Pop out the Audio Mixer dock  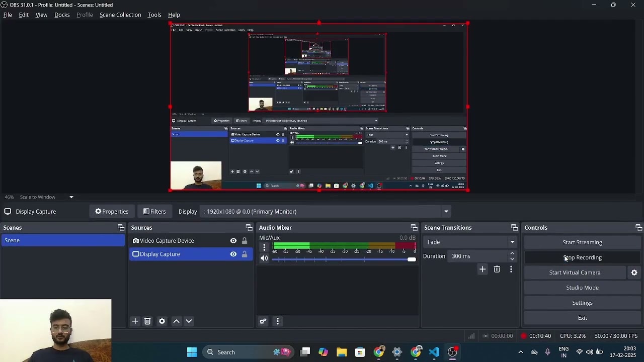point(414,228)
